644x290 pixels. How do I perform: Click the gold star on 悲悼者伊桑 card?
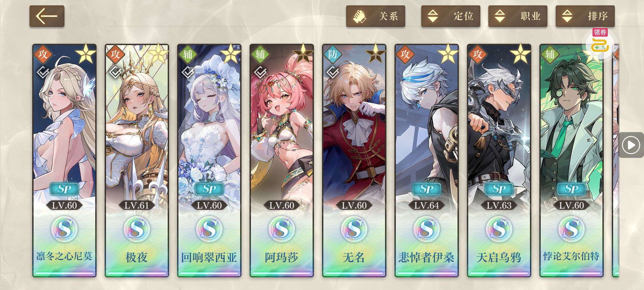click(448, 54)
